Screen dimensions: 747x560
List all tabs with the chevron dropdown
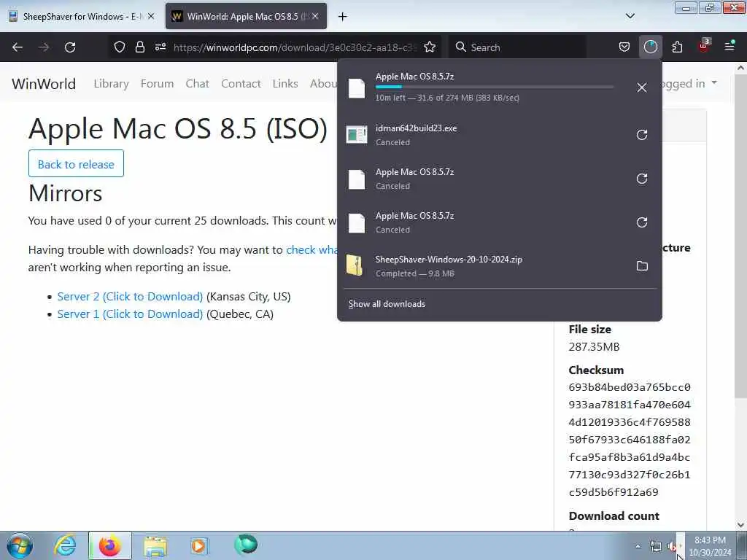(630, 16)
